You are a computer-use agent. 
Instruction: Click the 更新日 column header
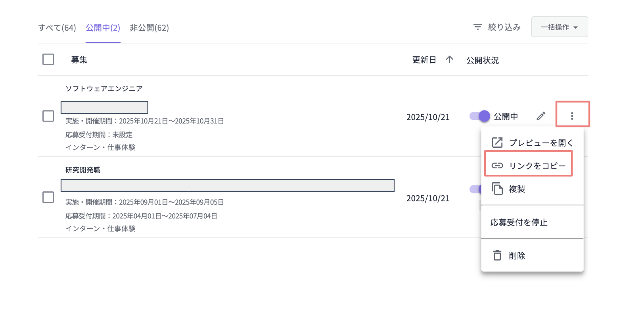424,60
